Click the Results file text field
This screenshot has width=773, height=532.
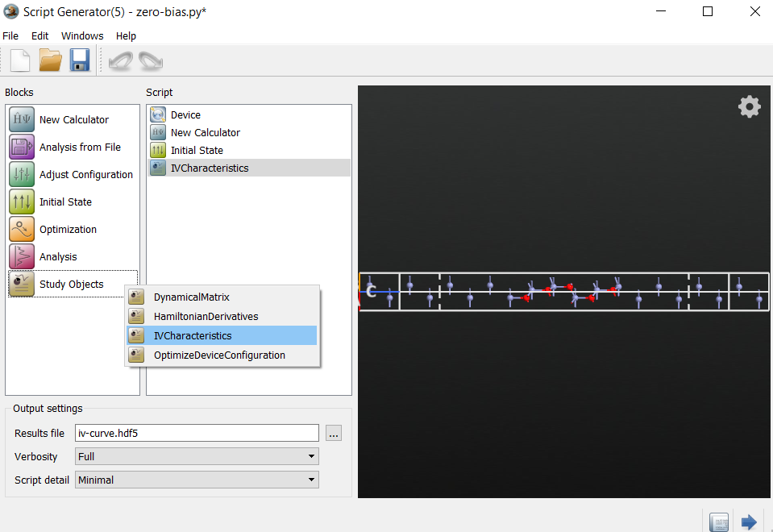pos(197,433)
